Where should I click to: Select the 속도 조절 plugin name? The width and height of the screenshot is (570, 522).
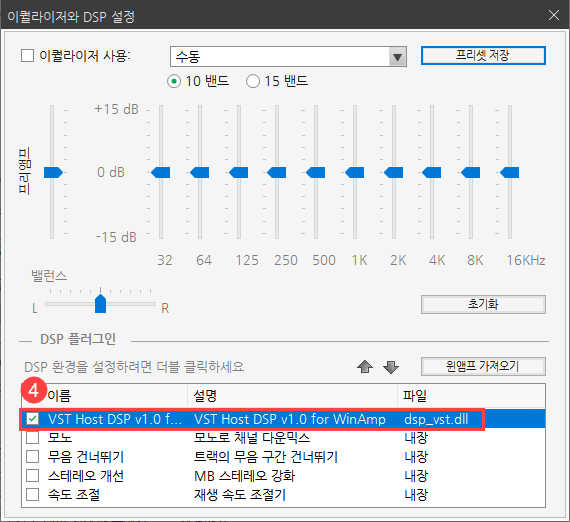click(x=74, y=494)
